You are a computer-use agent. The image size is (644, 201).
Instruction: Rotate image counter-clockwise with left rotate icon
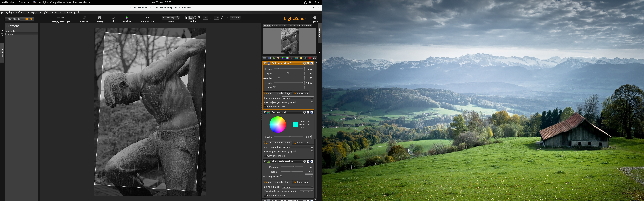pyautogui.click(x=146, y=17)
